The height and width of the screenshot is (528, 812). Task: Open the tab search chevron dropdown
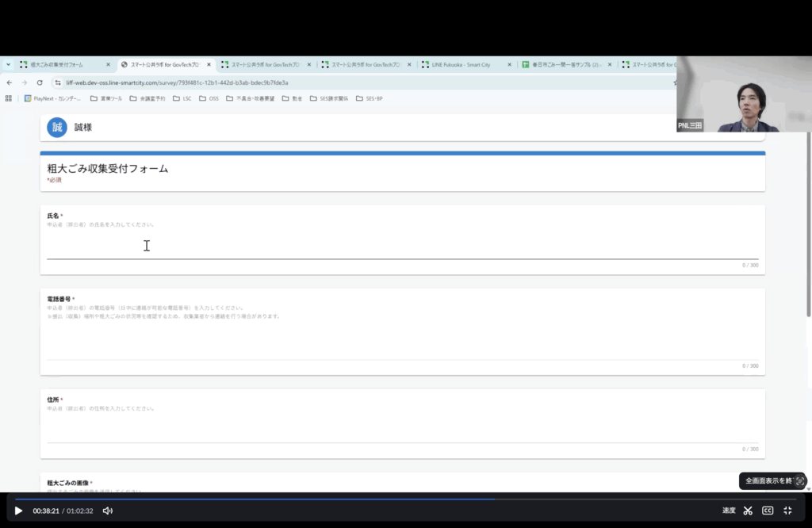point(8,64)
